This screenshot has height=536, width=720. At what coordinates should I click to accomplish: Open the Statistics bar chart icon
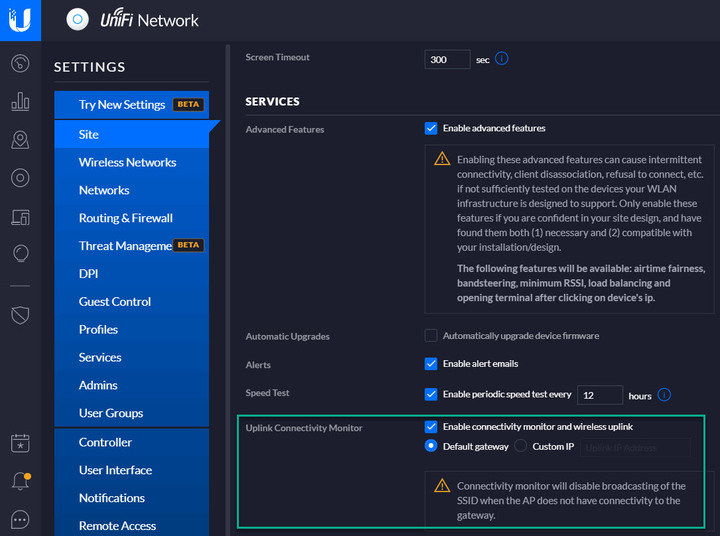(20, 101)
